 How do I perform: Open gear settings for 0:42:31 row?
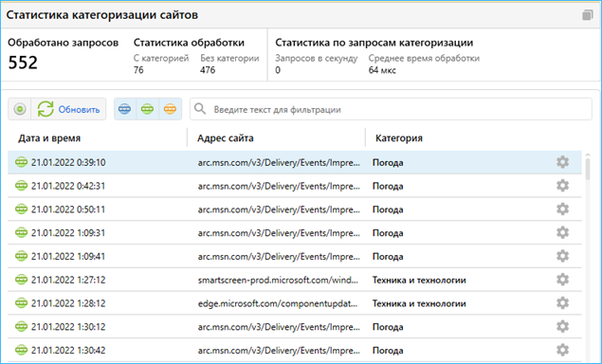(562, 186)
